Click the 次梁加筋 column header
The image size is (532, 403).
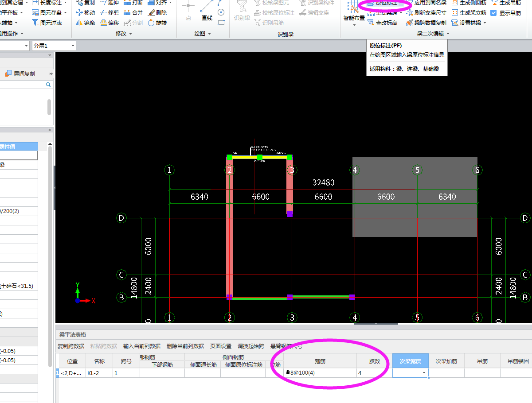tap(446, 361)
